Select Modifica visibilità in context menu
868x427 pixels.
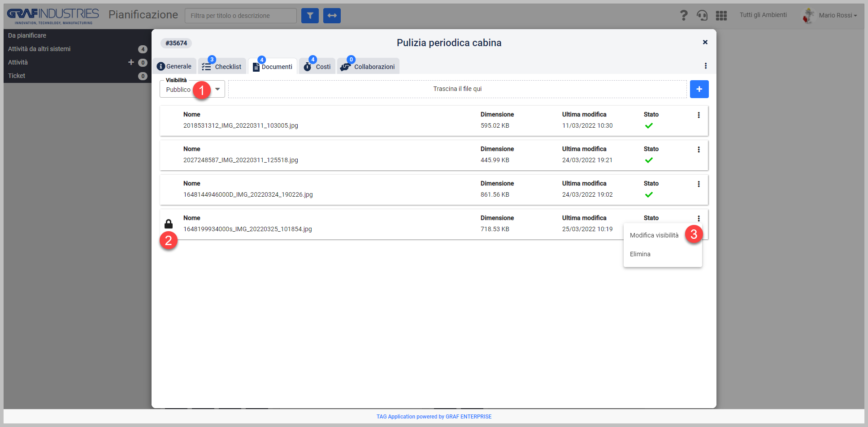[654, 235]
